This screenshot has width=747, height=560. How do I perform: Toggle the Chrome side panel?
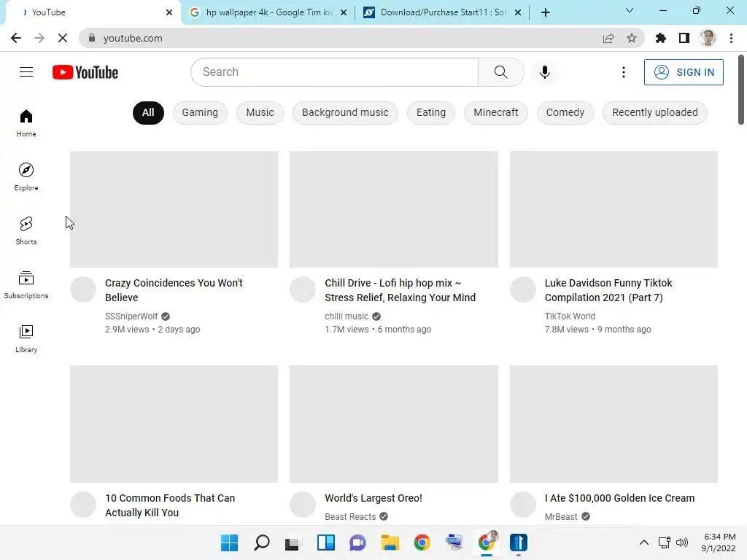tap(684, 38)
